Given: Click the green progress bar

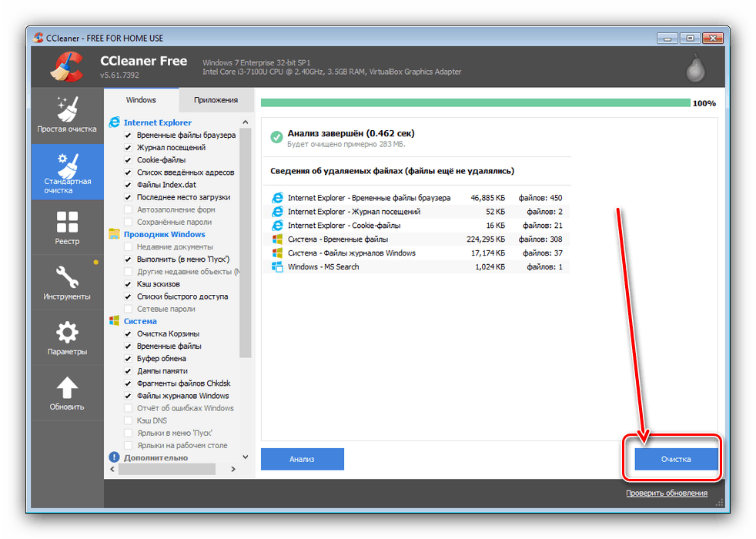Looking at the screenshot, I should tap(476, 102).
